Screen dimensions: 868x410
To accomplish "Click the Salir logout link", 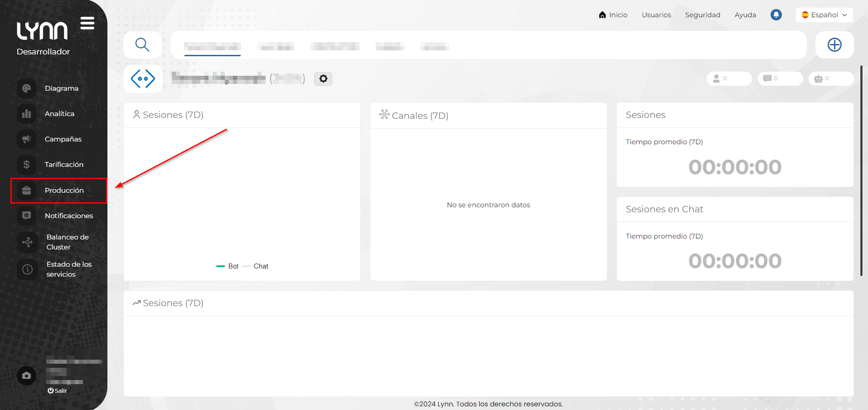I will [58, 390].
